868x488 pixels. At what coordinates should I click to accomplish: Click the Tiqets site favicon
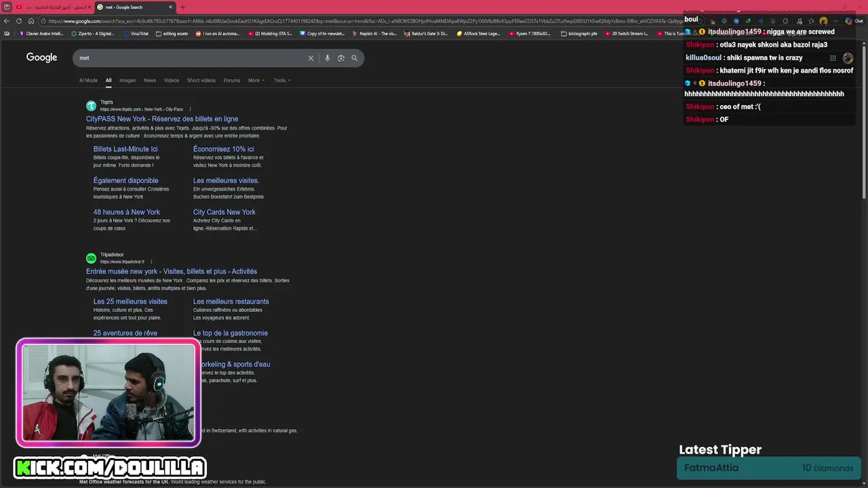tap(91, 106)
